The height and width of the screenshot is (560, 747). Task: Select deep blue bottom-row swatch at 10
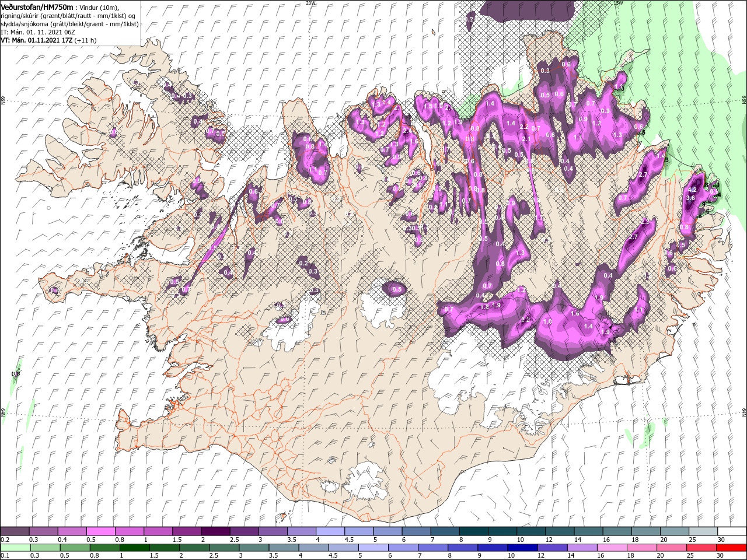tap(522, 548)
